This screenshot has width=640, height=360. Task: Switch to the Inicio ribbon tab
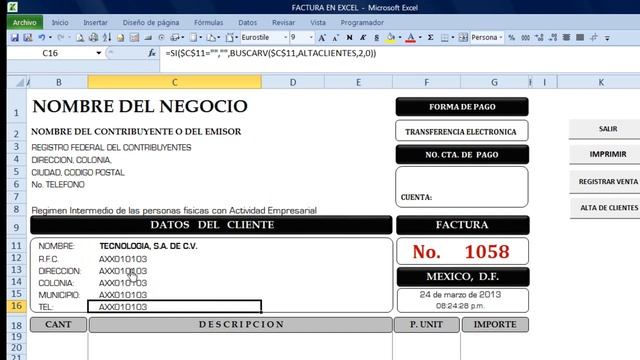click(60, 22)
